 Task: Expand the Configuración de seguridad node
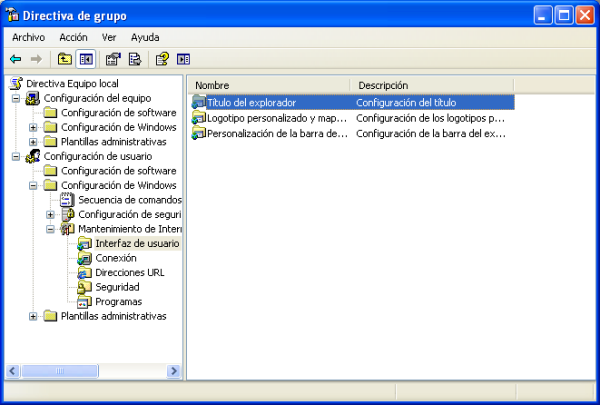50,215
